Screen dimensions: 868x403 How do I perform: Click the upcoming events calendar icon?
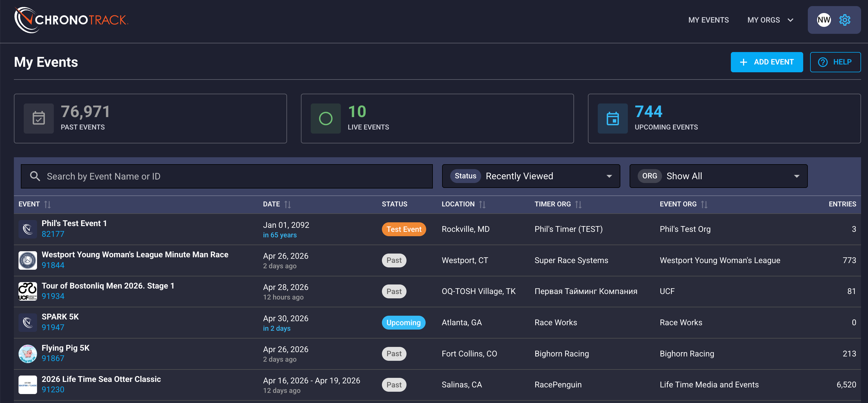pos(612,119)
